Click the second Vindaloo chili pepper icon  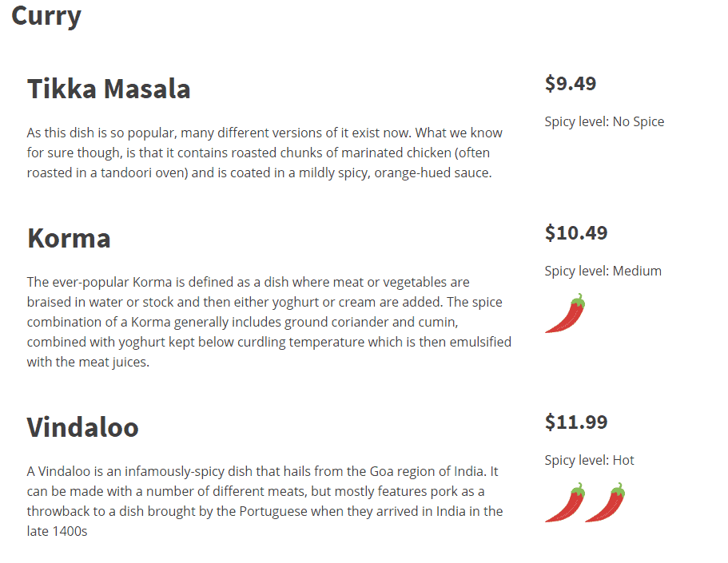click(605, 502)
